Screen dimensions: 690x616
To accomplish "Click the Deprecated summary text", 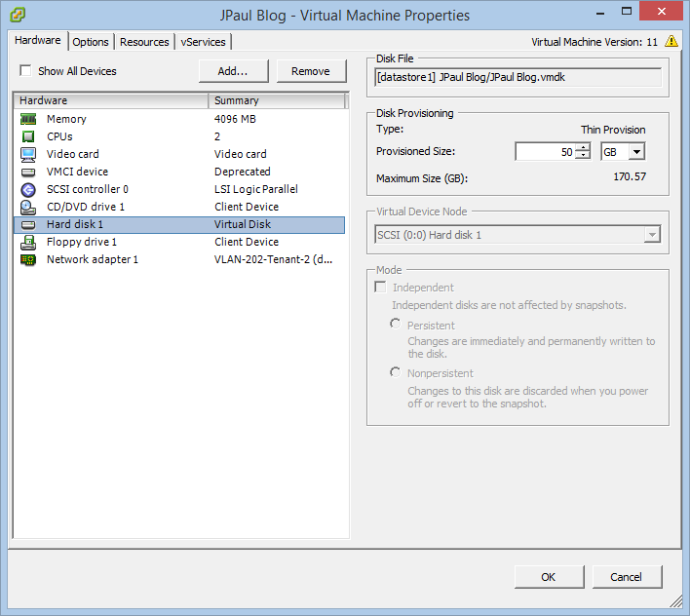I will 243,172.
